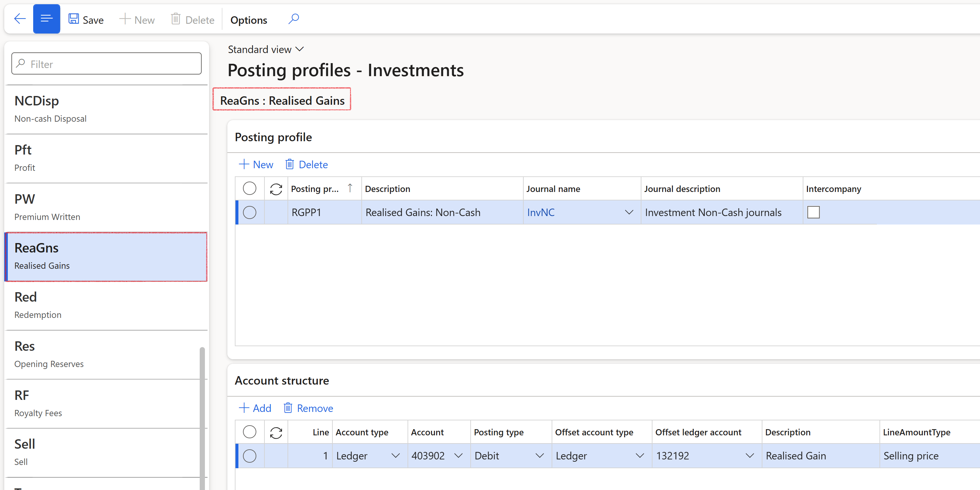980x490 pixels.
Task: Go back with the left arrow icon
Action: 20,19
